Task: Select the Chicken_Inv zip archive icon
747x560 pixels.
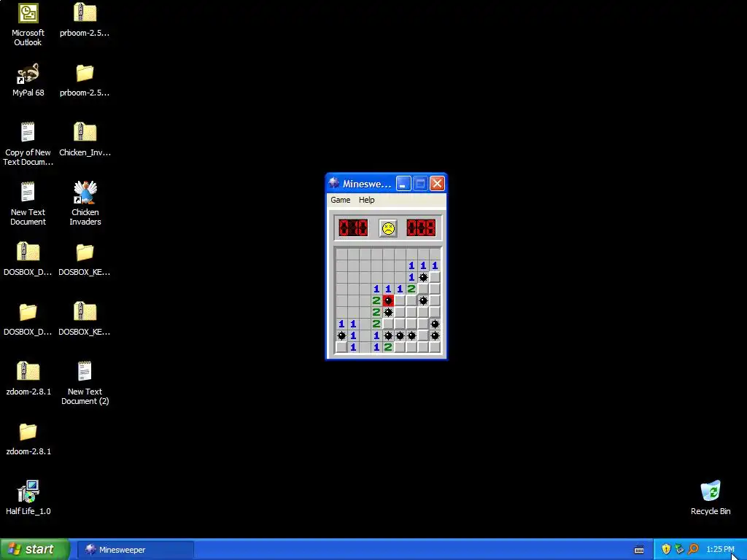Action: (x=85, y=133)
